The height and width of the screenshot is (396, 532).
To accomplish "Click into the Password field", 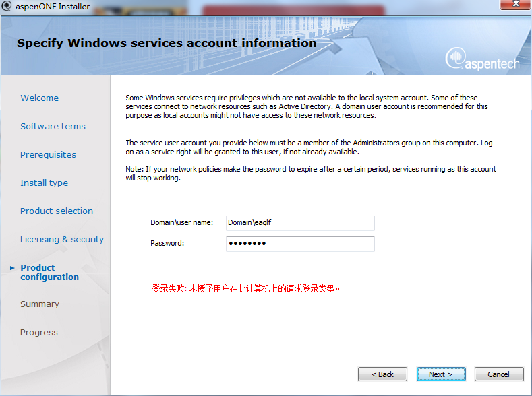I will click(300, 244).
